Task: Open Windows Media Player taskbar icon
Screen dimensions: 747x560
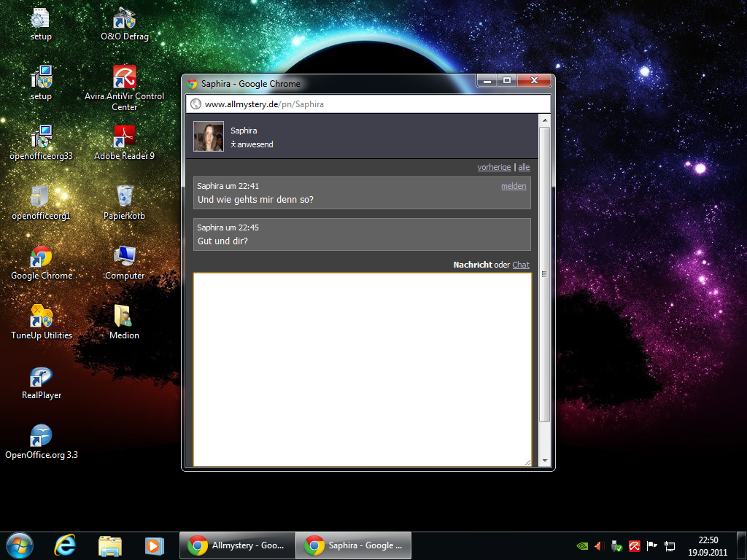Action: click(154, 545)
